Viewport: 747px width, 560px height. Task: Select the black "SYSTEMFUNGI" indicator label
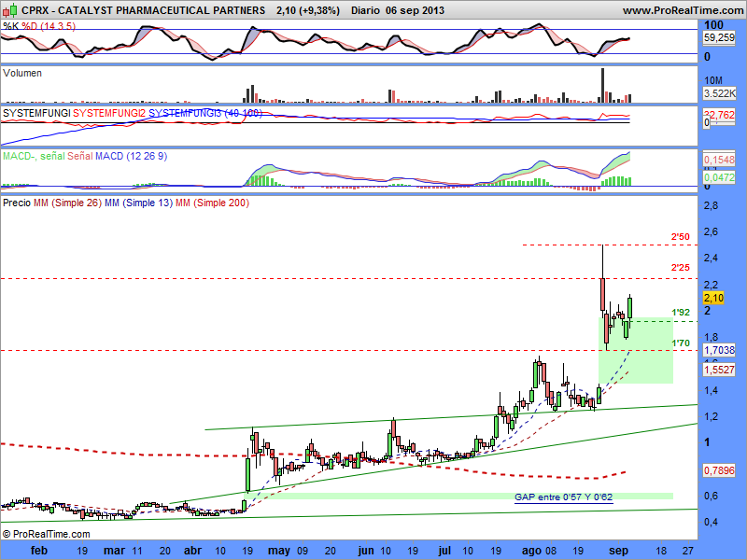(36, 113)
